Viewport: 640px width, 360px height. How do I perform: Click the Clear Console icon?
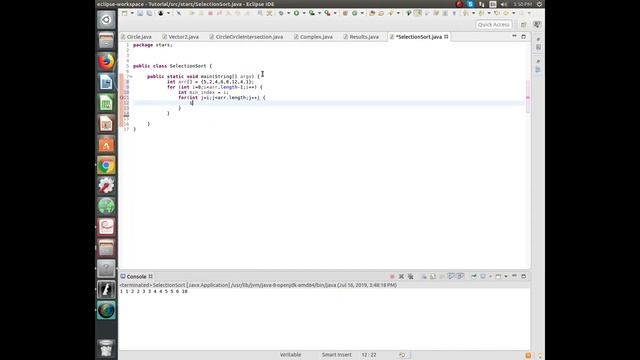tap(424, 276)
